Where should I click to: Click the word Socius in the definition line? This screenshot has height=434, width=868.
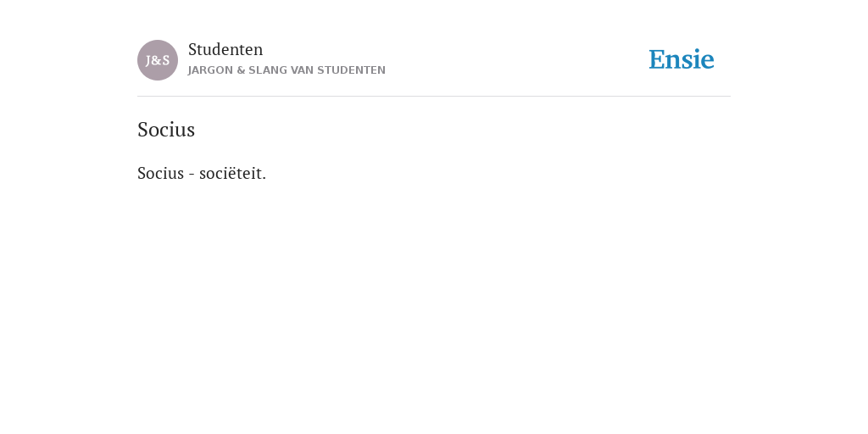pos(160,173)
